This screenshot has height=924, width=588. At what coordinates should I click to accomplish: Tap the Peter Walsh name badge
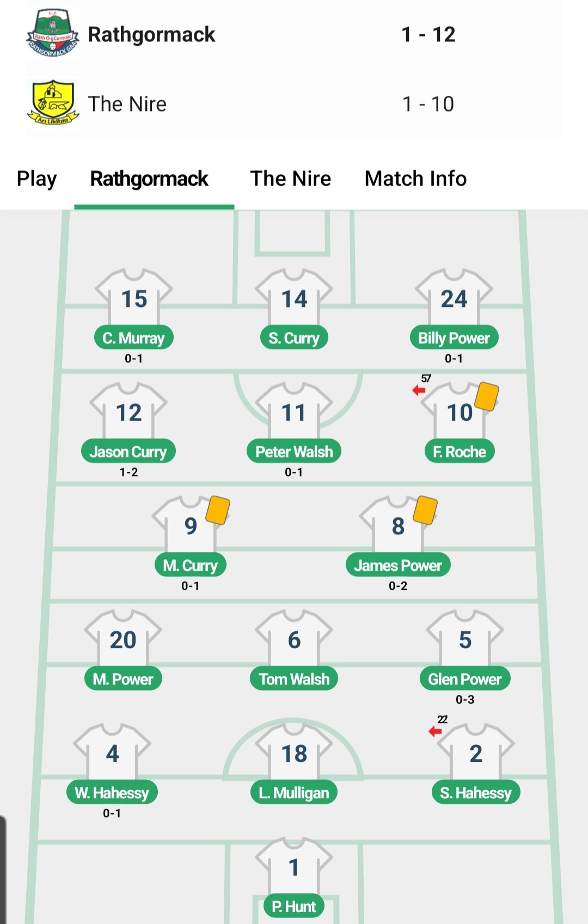pos(294,452)
